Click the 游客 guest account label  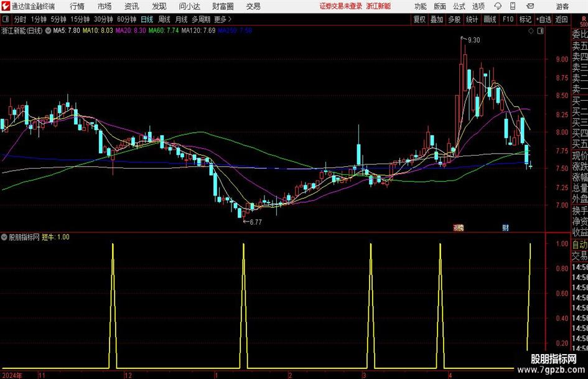(x=562, y=6)
